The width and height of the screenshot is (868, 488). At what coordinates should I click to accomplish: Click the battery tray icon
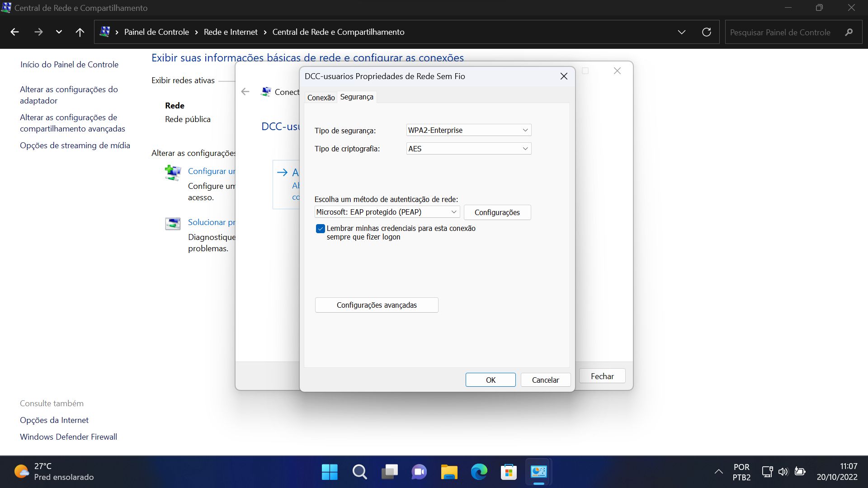click(800, 472)
